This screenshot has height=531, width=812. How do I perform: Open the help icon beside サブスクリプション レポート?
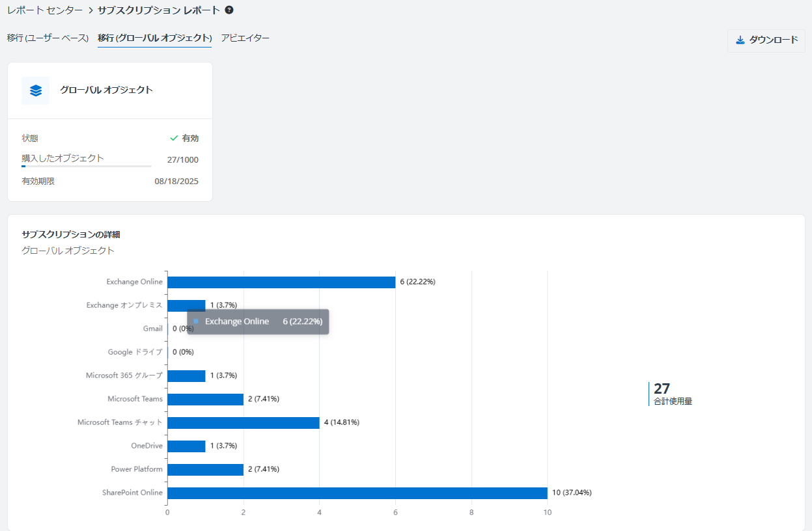[229, 10]
